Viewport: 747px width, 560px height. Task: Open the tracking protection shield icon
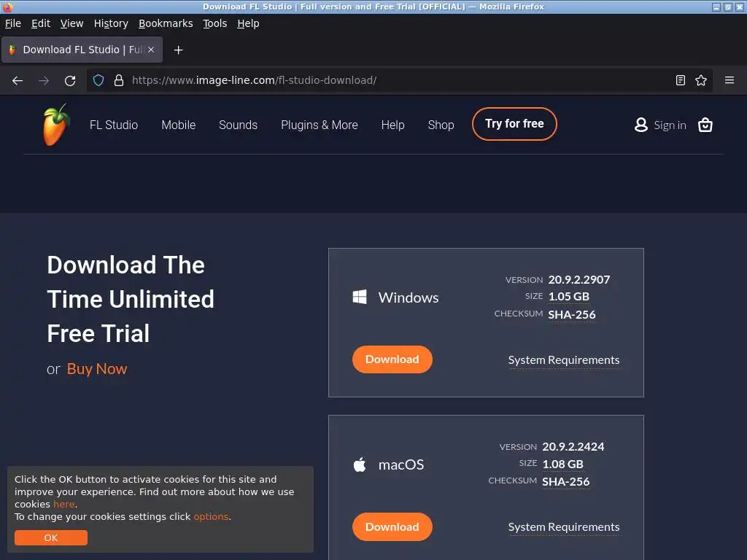tap(98, 80)
